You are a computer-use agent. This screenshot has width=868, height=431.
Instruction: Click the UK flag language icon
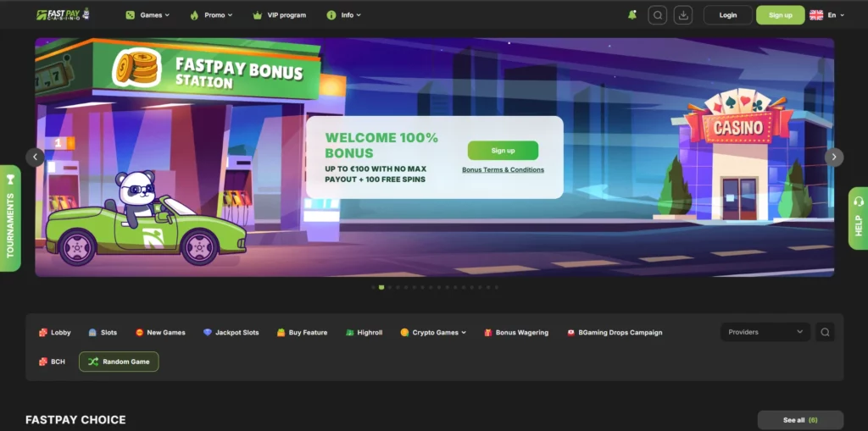816,15
